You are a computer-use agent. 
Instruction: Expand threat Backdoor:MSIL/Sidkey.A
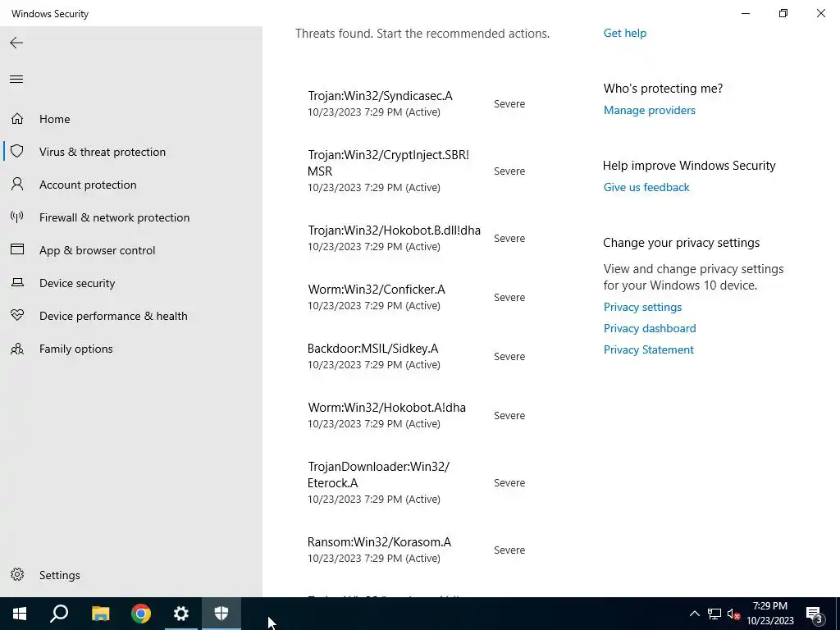coord(416,356)
